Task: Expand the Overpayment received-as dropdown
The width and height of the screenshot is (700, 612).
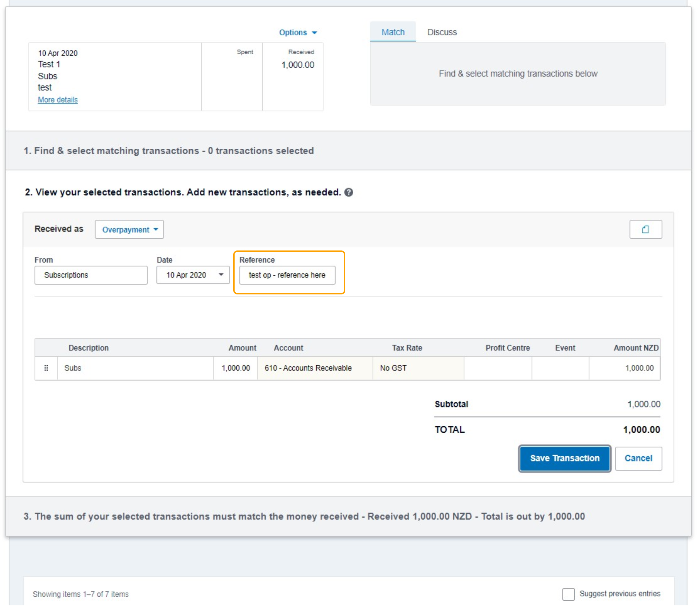Action: (x=129, y=230)
